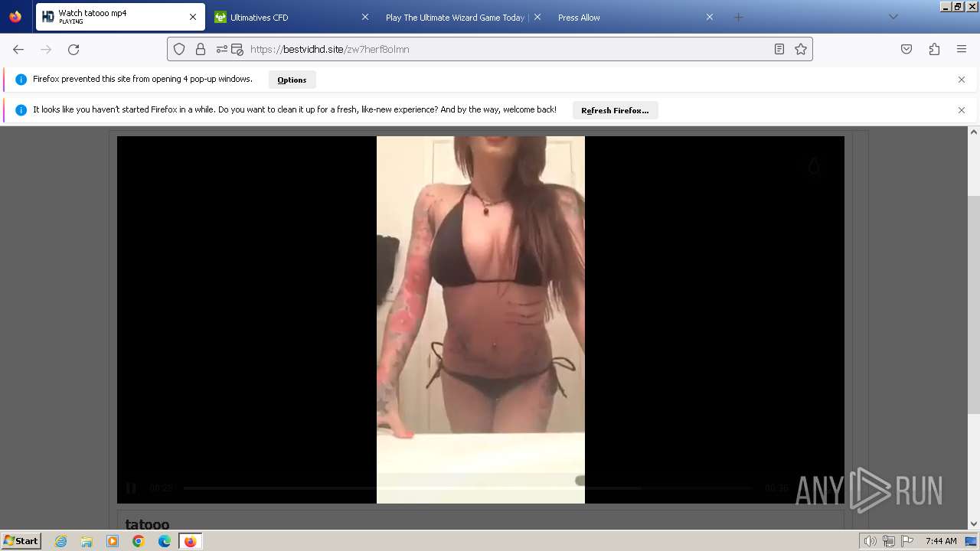This screenshot has height=551, width=980.
Task: Open File Explorer from taskbar
Action: click(87, 541)
